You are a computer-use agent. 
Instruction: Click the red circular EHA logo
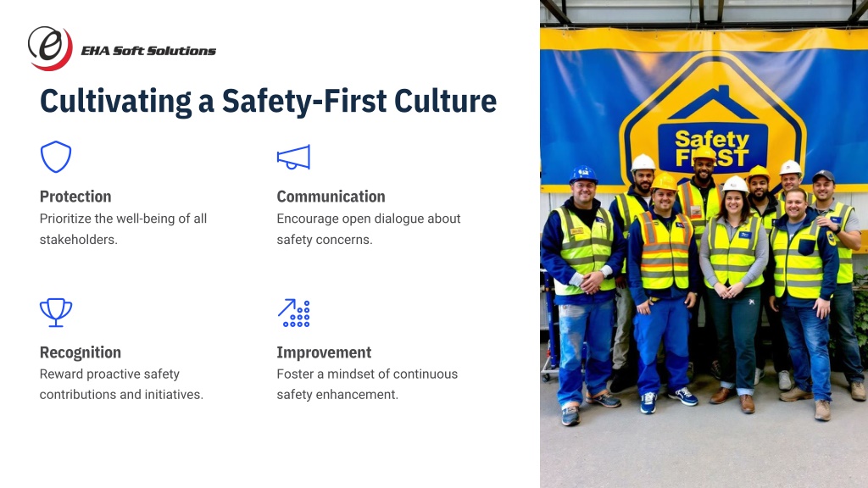point(50,48)
